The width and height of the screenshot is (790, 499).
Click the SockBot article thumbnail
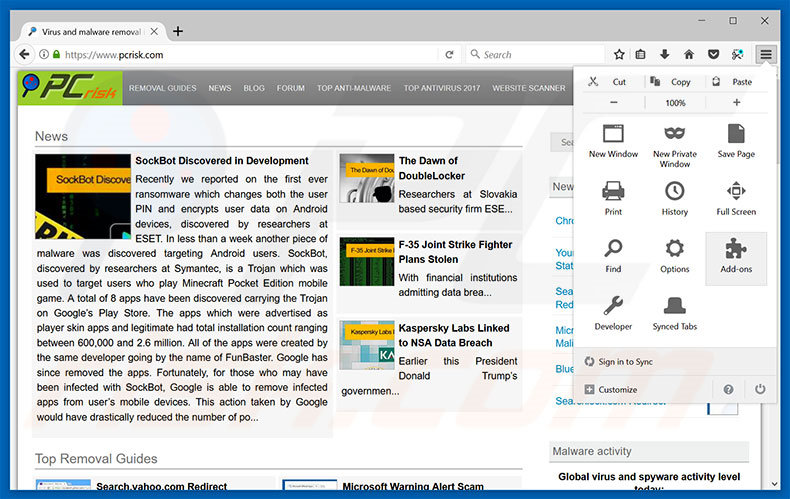click(x=83, y=197)
